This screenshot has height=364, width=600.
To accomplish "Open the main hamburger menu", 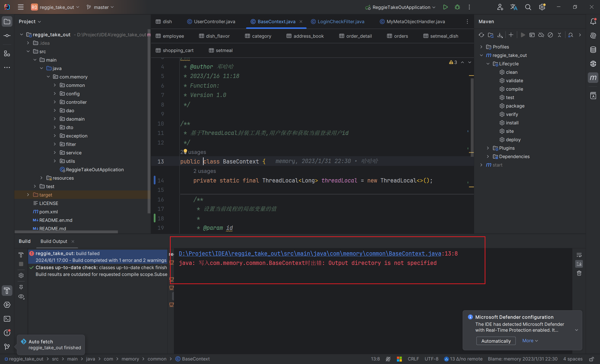I will (21, 7).
